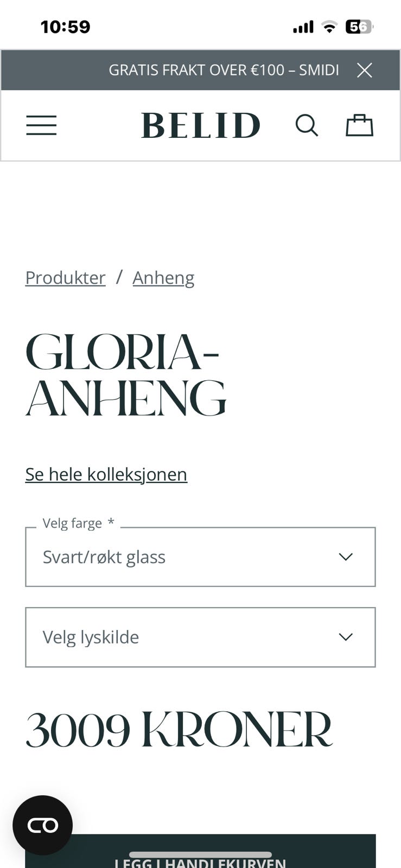401x868 pixels.
Task: Click the GRATIS FRAKT OVER €100 banner text
Action: coord(224,69)
